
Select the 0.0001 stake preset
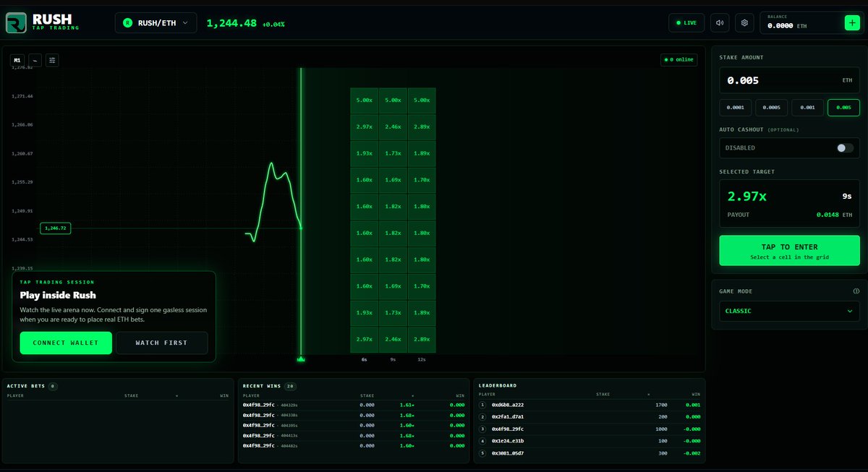(x=736, y=108)
